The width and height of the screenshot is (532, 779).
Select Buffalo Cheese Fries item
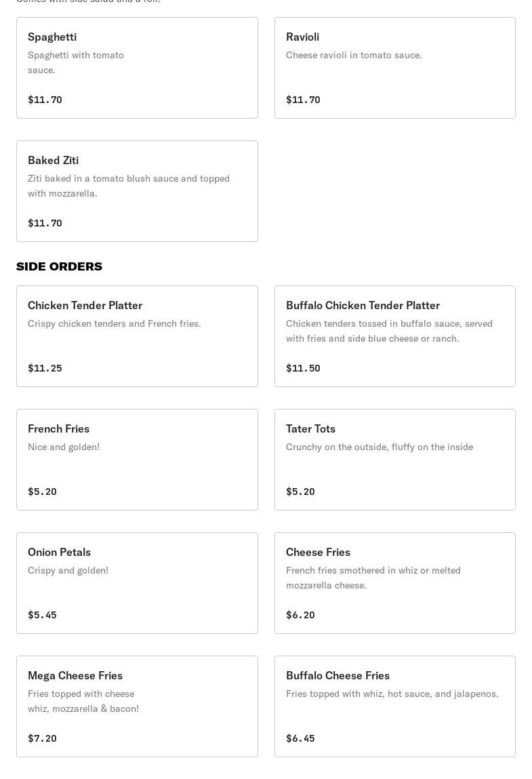click(395, 706)
